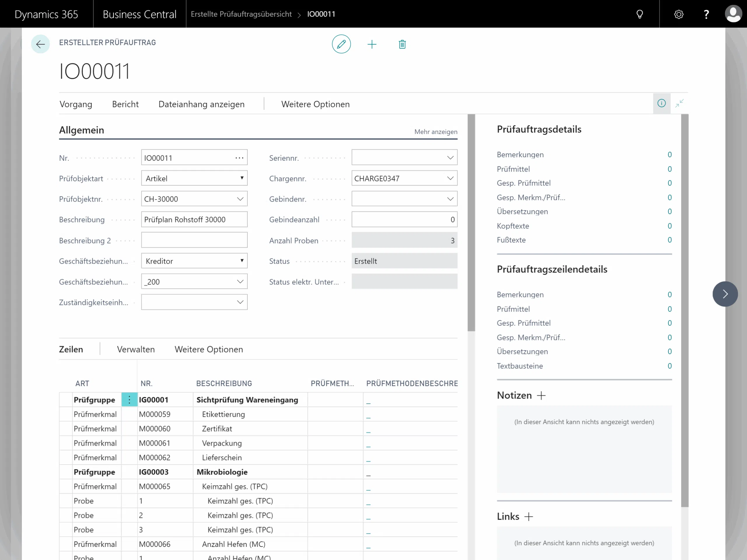Open the Seriennr. dropdown
Screen dimensions: 747x560
click(x=450, y=158)
